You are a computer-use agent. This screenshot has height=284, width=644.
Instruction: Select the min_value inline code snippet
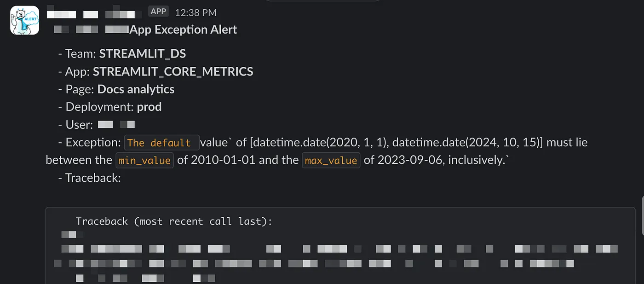[144, 160]
